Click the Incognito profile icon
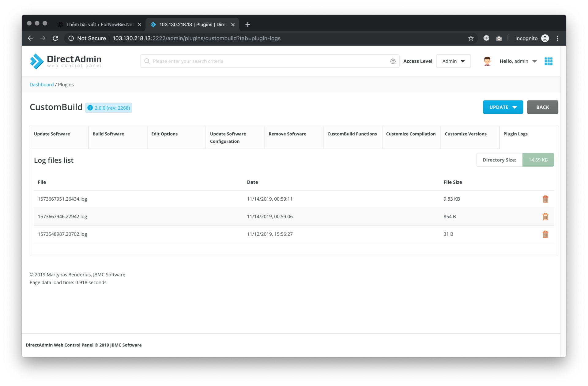588x386 pixels. click(x=545, y=38)
